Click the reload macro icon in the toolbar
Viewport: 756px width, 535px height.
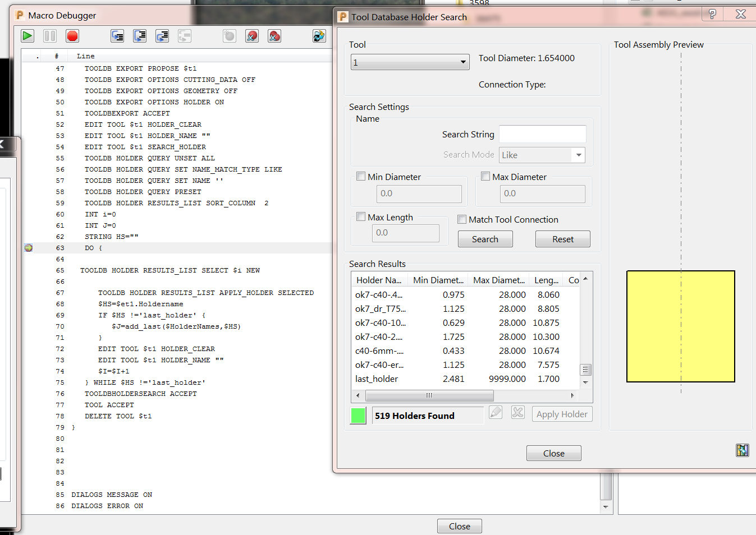click(x=319, y=36)
